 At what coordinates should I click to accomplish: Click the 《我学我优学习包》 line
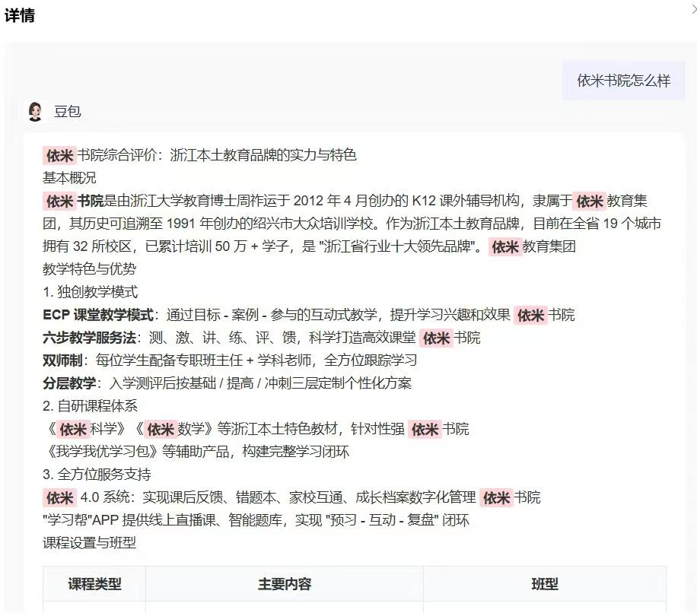coord(196,452)
